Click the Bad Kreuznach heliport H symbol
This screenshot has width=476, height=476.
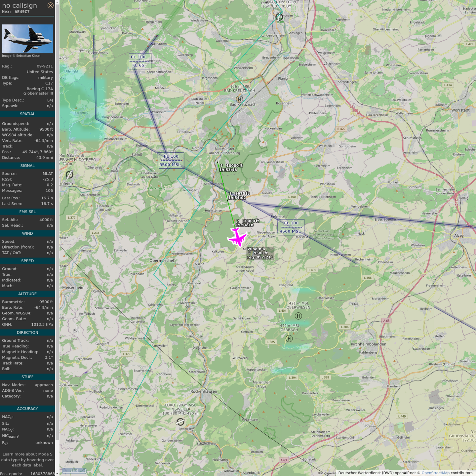pyautogui.click(x=239, y=99)
